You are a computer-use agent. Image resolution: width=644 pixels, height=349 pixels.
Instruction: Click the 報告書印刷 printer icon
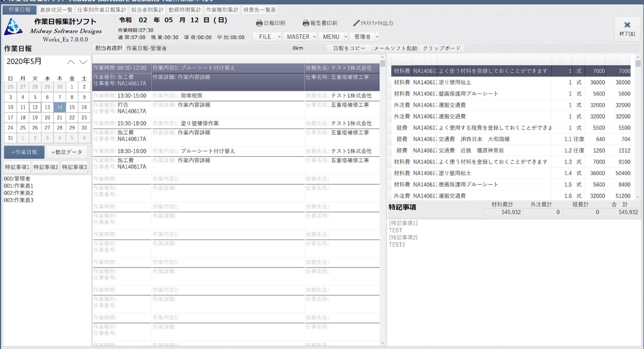tap(306, 24)
